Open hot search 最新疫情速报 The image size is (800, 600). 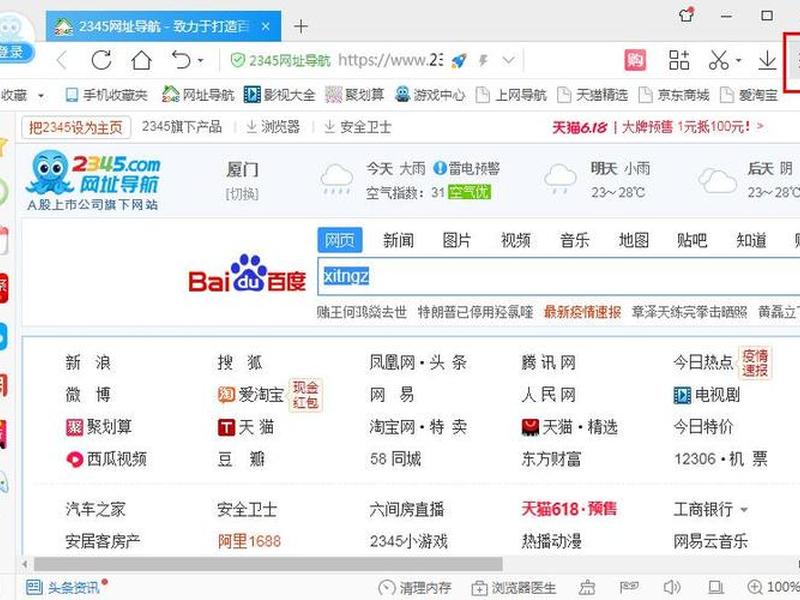582,312
